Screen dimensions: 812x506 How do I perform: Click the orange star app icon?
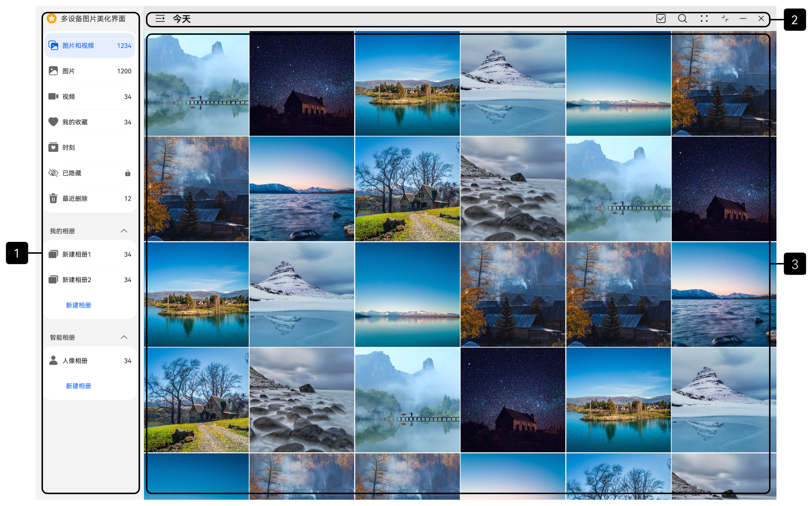click(x=51, y=18)
